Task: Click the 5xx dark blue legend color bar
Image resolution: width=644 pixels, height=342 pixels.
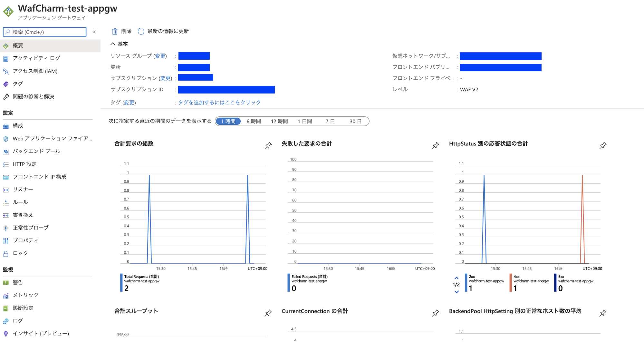Action: coord(555,283)
